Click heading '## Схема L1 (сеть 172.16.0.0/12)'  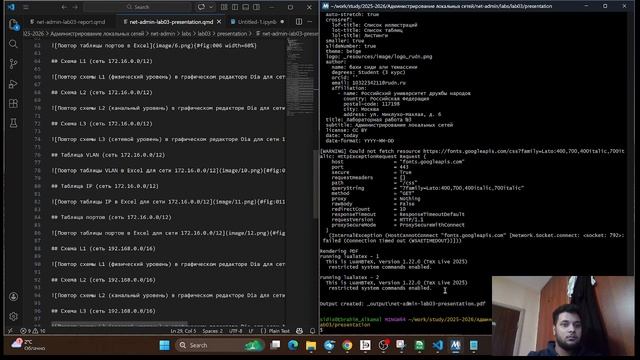[x=102, y=61]
